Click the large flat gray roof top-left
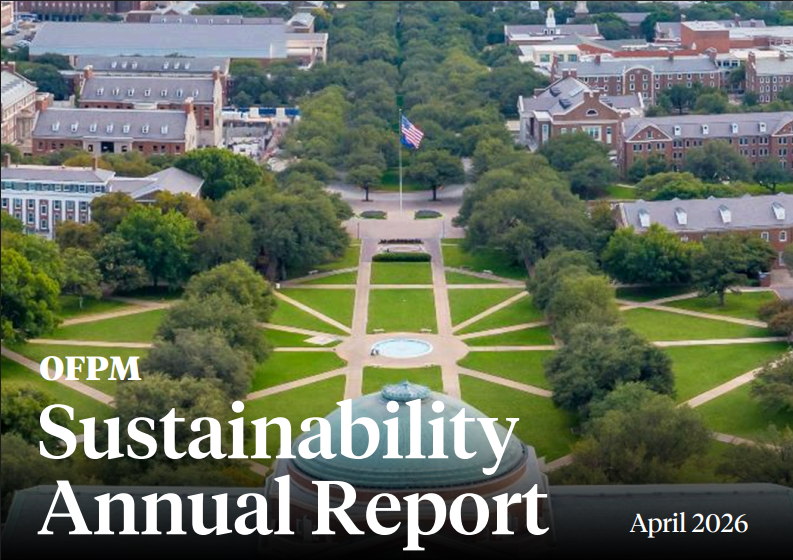This screenshot has width=793, height=560. click(160, 40)
